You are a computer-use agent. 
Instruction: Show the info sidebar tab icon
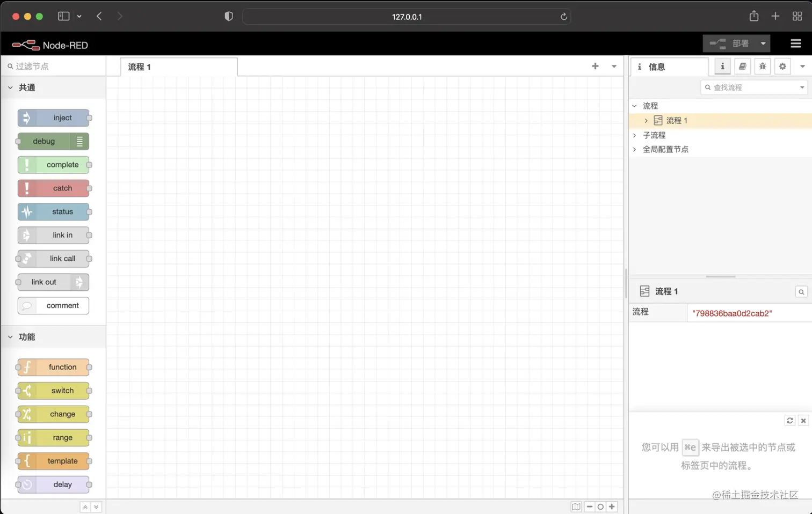pos(722,67)
